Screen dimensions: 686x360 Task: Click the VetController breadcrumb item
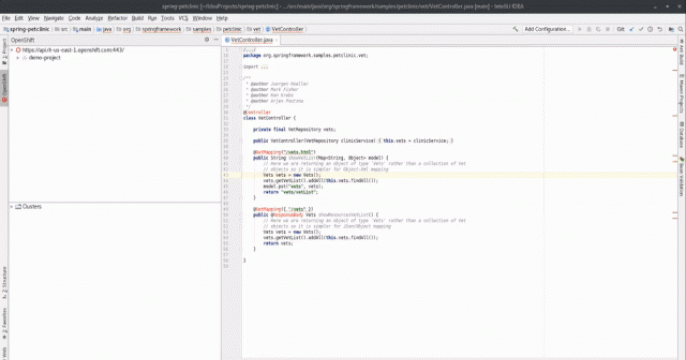point(284,29)
